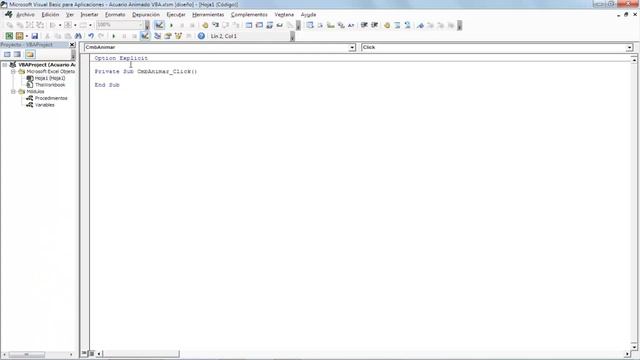Collapse the Microsoft Excel Objetos folder
640x360 pixels.
13,71
